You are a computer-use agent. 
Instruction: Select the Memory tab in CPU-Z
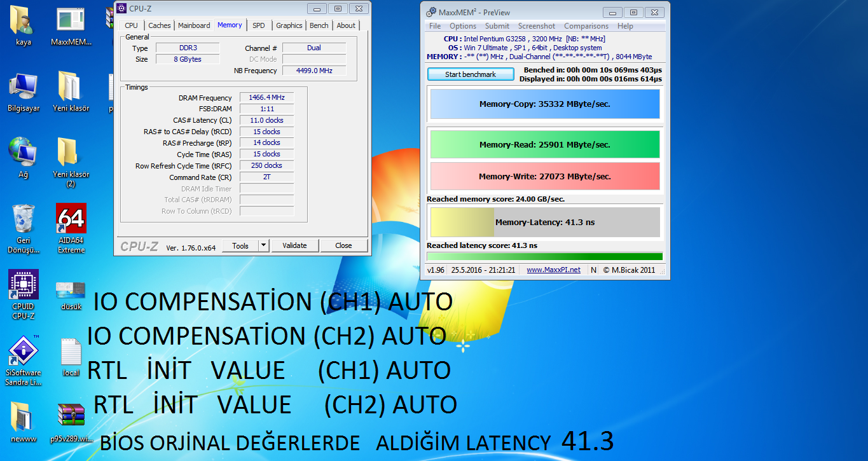(230, 25)
